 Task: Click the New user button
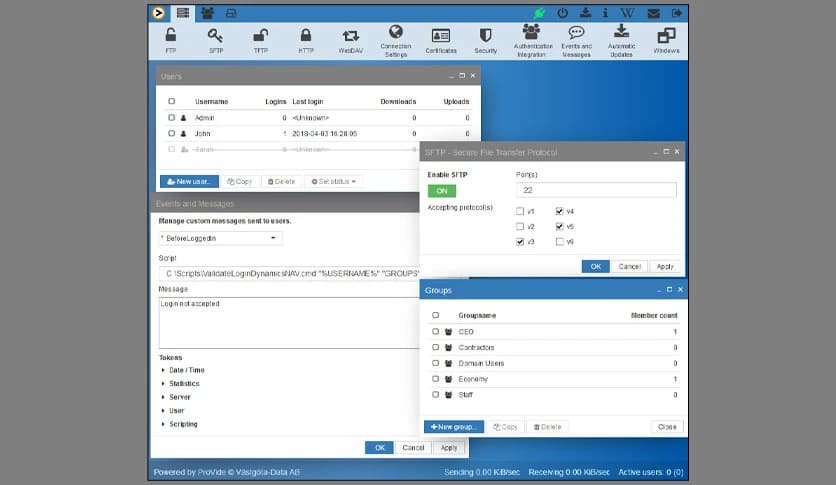click(x=188, y=182)
